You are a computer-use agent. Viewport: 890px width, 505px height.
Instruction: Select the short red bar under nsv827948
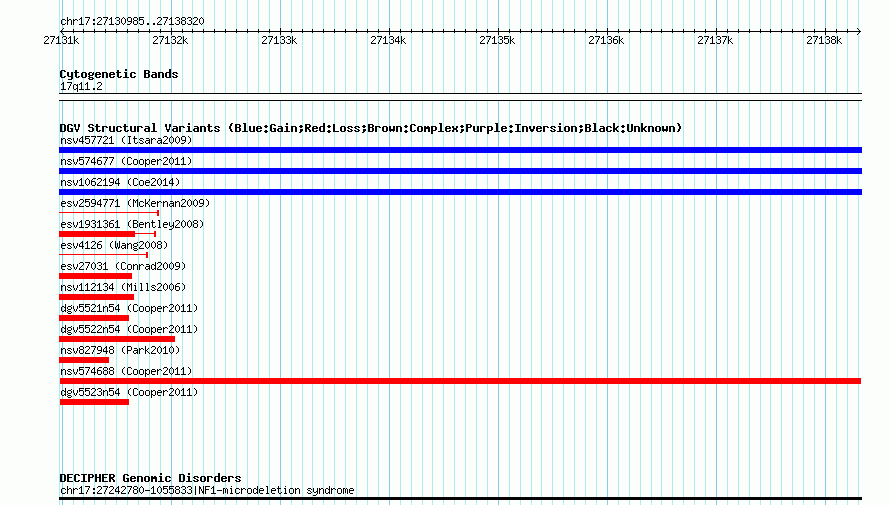tap(84, 360)
